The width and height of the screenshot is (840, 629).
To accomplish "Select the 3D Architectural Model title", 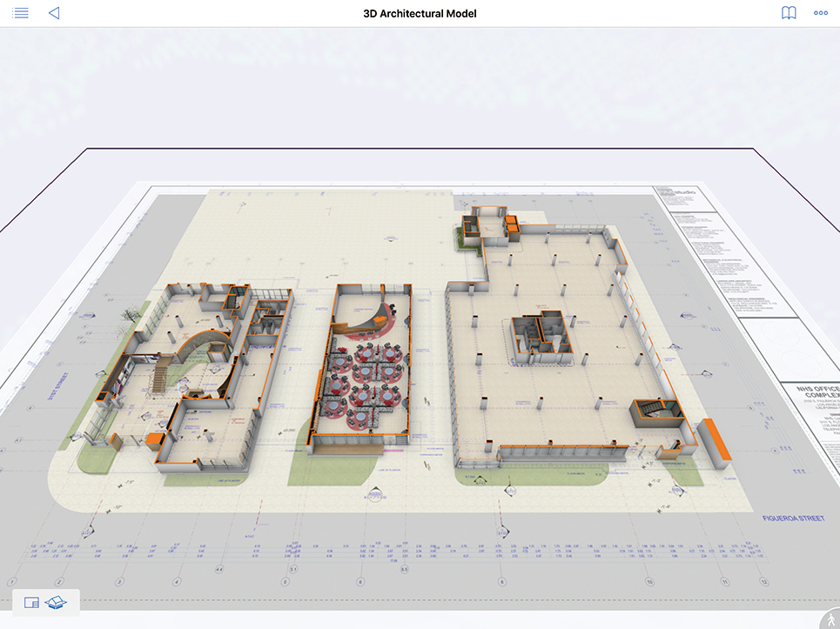I will click(x=420, y=13).
